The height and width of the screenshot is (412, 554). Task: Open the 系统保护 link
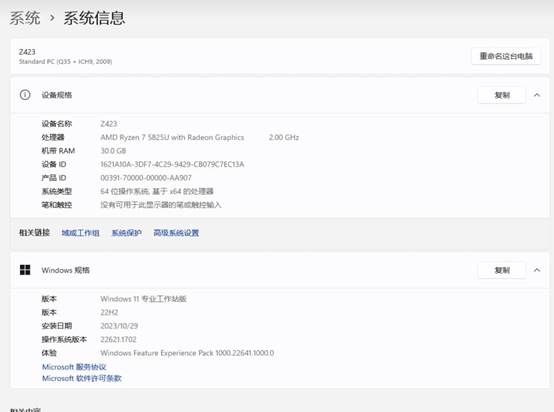point(126,233)
